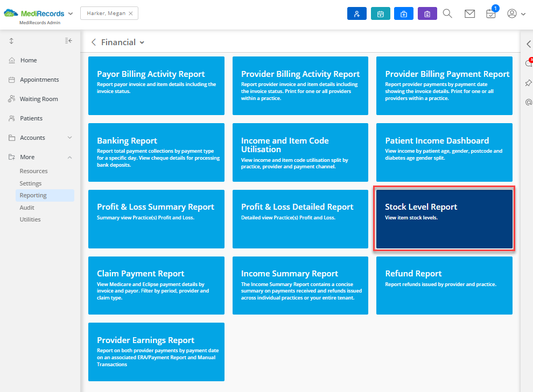Screen dimensions: 533x392
Task: Click the blue medical kit icon
Action: coord(403,13)
